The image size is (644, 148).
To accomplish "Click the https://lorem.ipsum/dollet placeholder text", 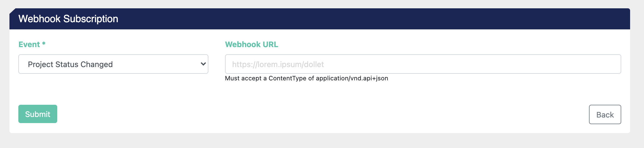I will (278, 64).
